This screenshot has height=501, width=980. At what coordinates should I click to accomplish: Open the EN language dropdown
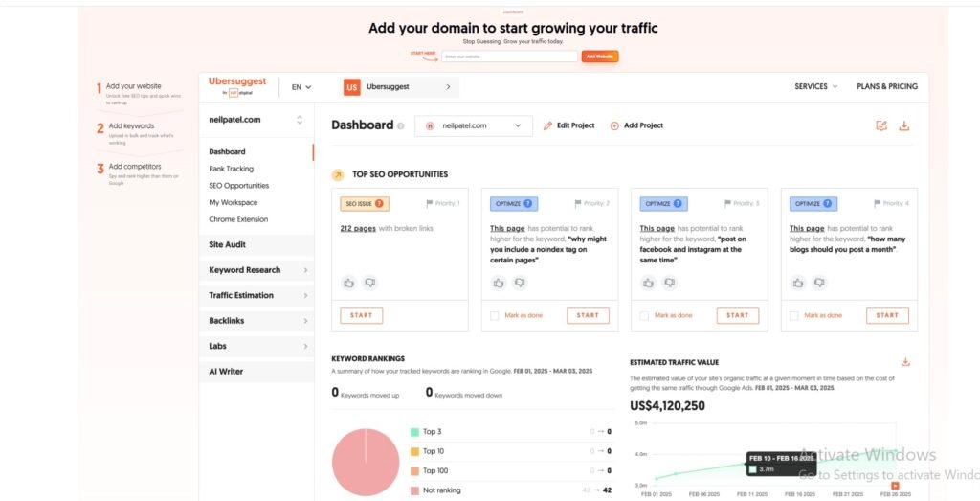click(x=301, y=87)
